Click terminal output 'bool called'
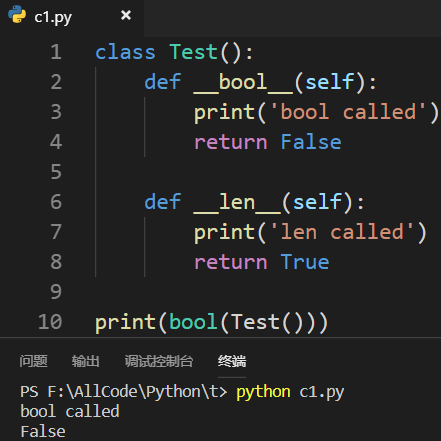441x441 pixels. tap(70, 411)
